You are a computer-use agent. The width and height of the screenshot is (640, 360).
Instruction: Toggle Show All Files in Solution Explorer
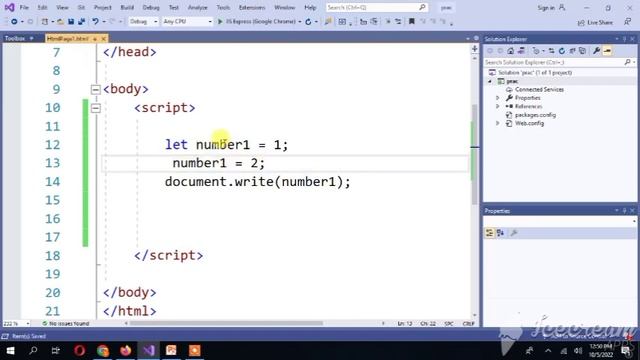click(x=582, y=51)
